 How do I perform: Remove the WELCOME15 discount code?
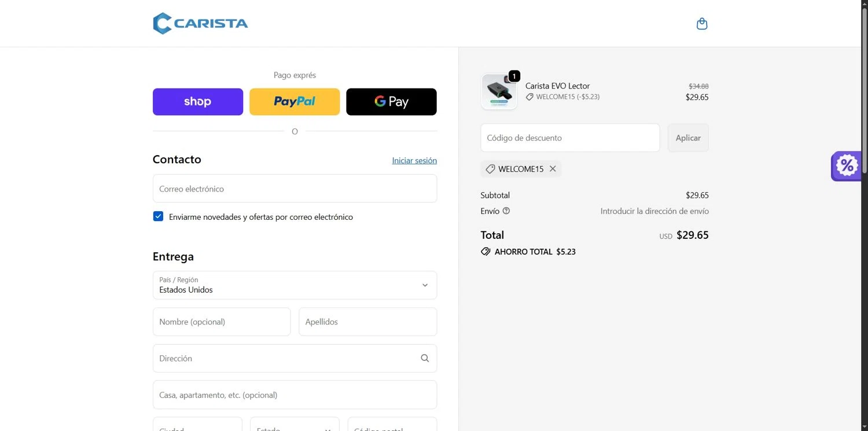553,169
